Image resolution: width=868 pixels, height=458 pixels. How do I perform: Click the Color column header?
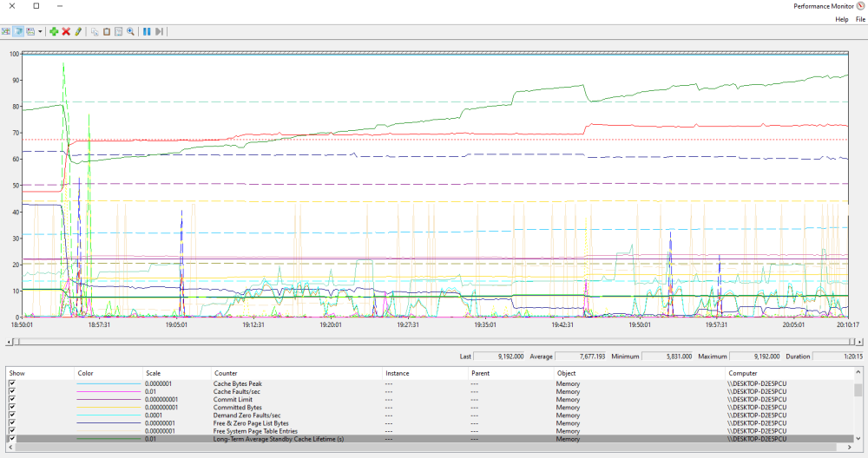(x=108, y=373)
